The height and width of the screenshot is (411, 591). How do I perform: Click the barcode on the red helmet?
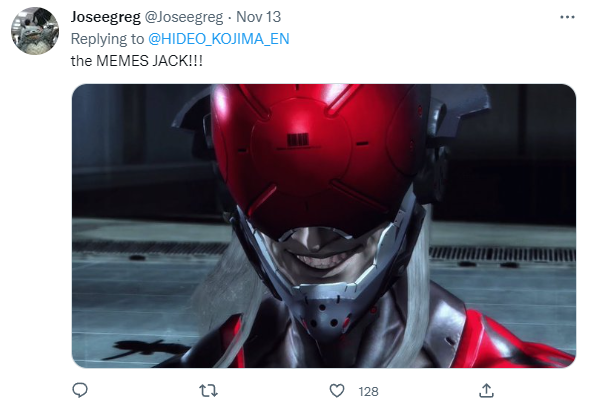tap(298, 140)
